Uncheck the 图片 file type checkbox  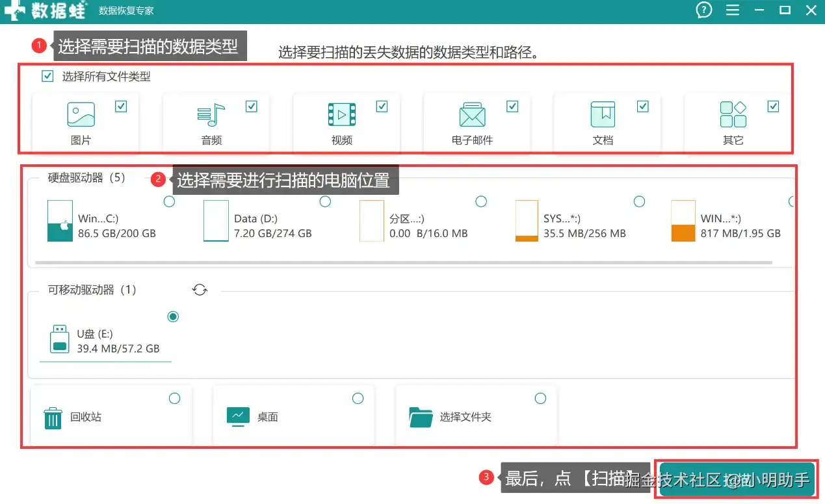click(x=121, y=107)
